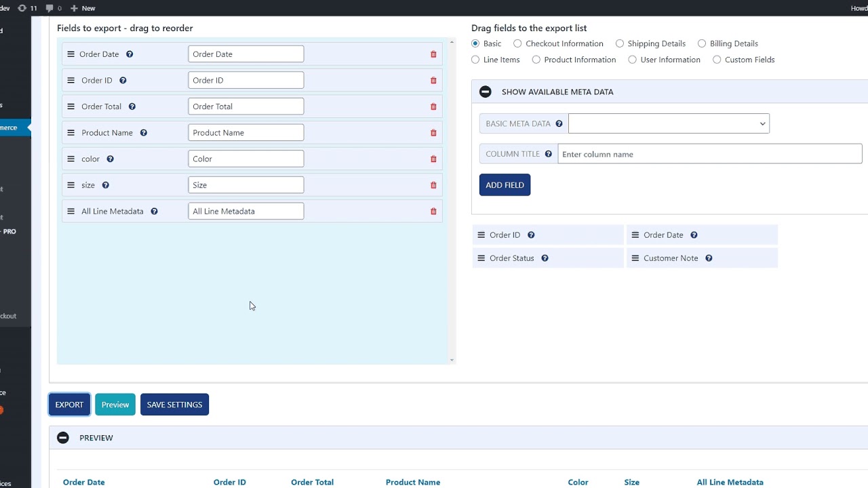Select Product Information radio option
The image size is (868, 488).
click(536, 60)
